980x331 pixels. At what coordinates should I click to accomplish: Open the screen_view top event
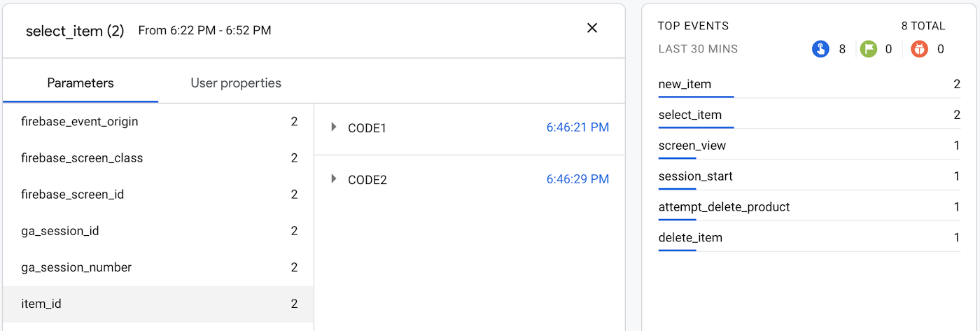click(692, 146)
